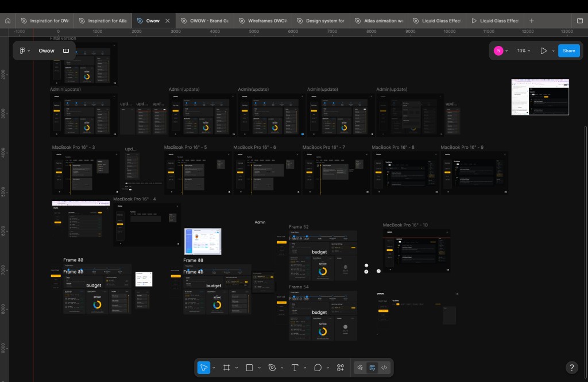Open the Actions and components tool

[341, 368]
